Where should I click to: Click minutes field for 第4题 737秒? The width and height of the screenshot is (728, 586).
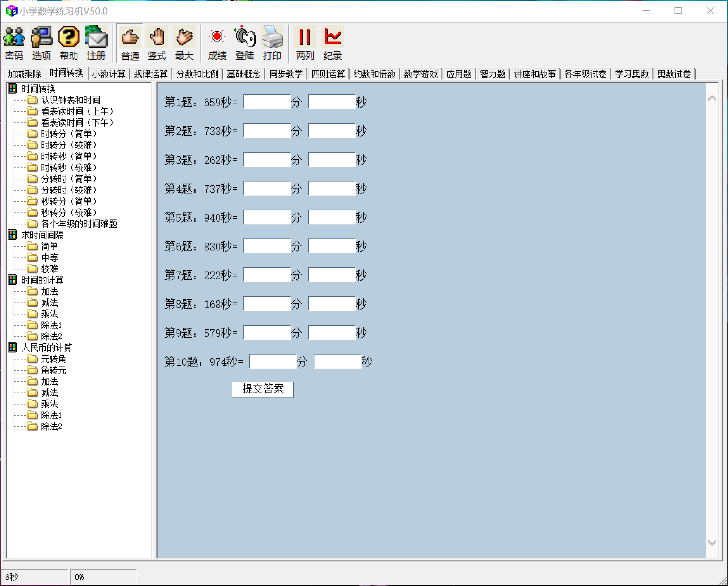267,188
